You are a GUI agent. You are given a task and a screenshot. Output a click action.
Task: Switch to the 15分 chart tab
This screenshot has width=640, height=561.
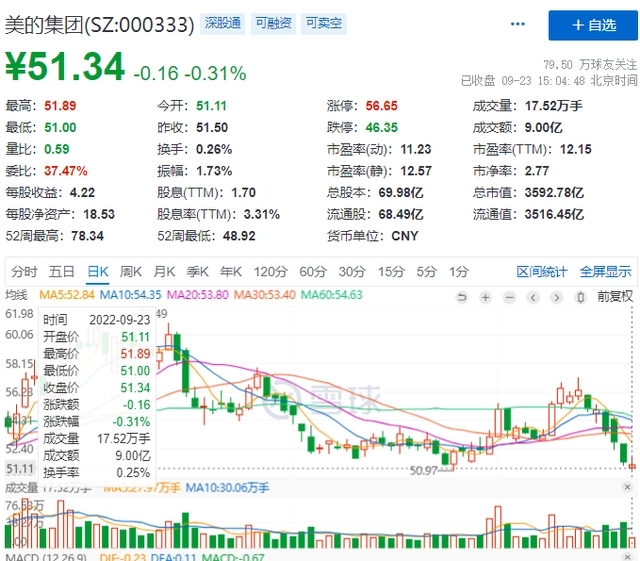coord(391,272)
